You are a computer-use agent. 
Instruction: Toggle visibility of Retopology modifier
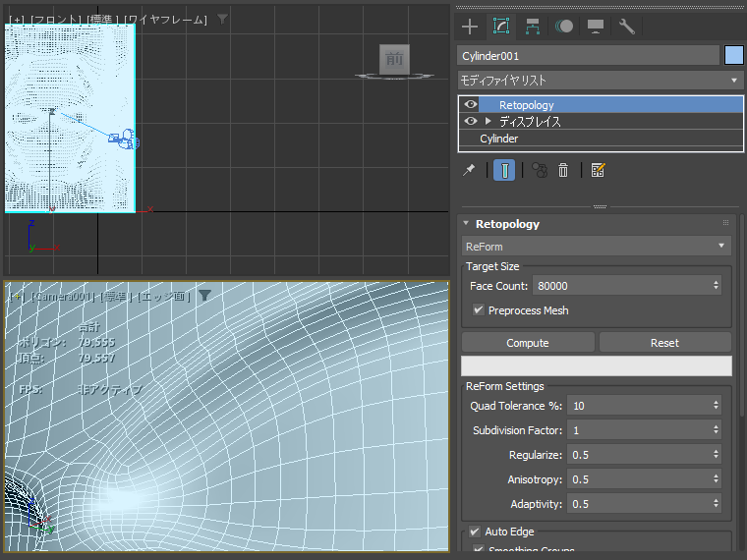click(471, 104)
